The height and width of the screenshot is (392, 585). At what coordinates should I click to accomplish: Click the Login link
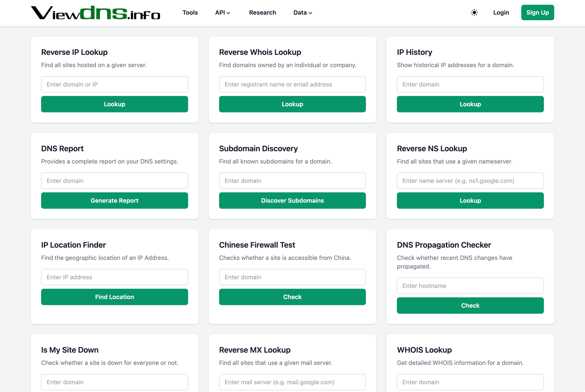501,13
